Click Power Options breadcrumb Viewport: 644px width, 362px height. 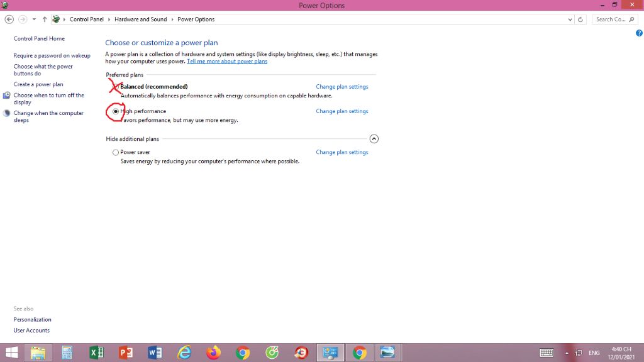click(x=196, y=19)
